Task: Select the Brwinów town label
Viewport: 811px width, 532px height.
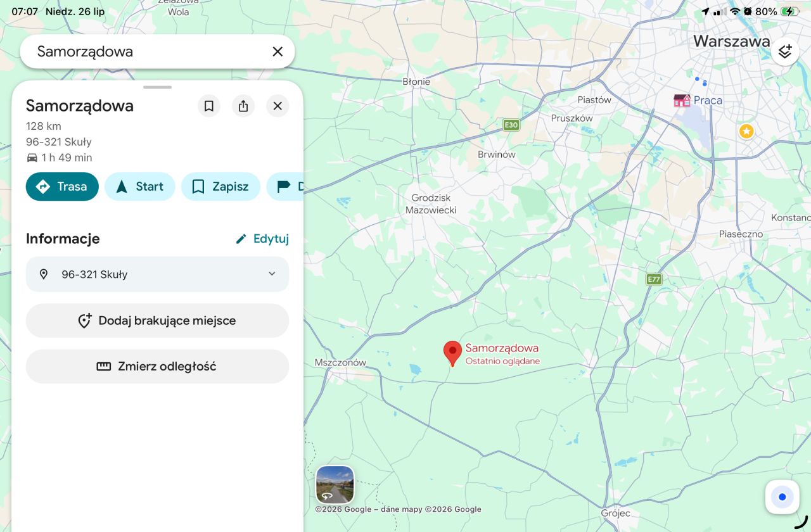Action: tap(497, 155)
